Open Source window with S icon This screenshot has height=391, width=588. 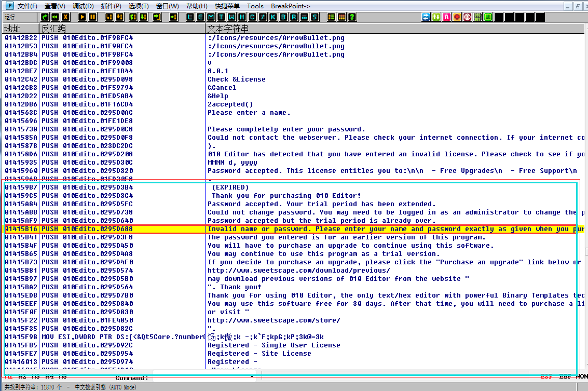(x=314, y=17)
